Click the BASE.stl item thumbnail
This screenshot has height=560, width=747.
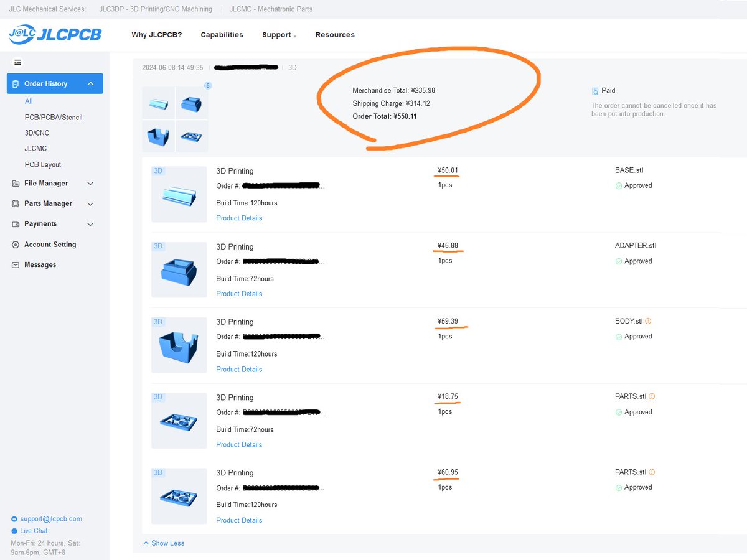179,194
